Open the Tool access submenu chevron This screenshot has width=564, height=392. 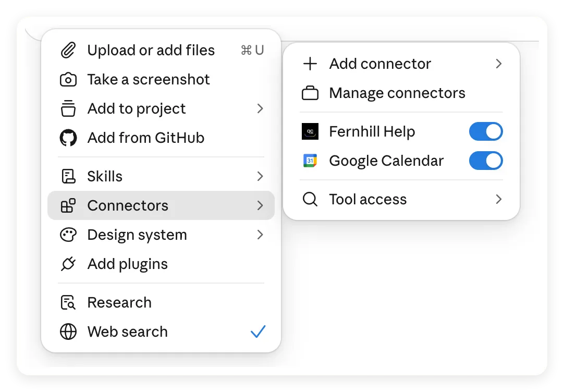(x=498, y=199)
